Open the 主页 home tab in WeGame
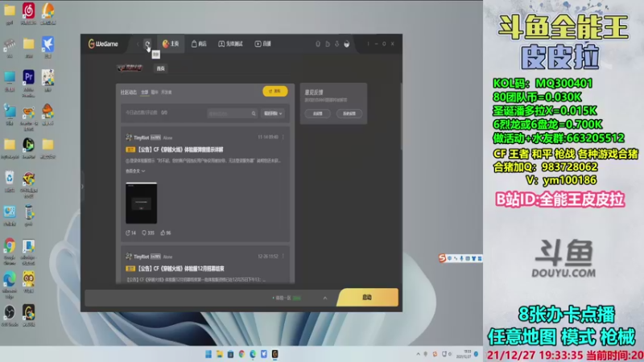 171,44
